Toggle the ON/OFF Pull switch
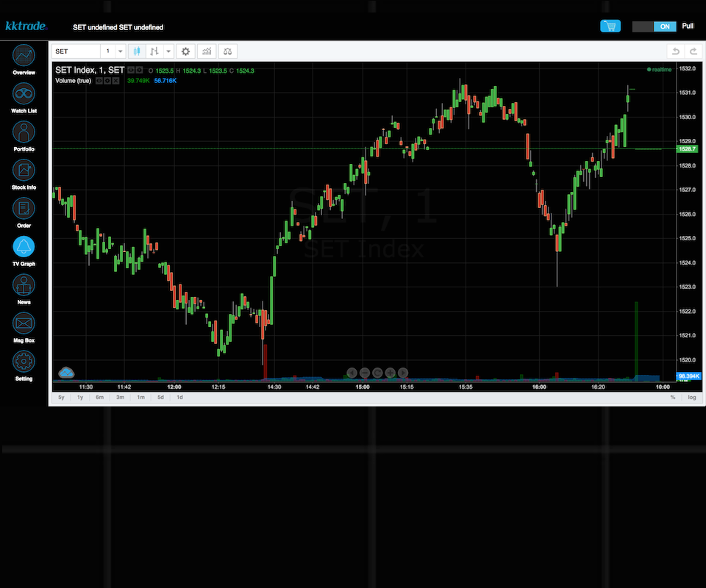 (654, 26)
